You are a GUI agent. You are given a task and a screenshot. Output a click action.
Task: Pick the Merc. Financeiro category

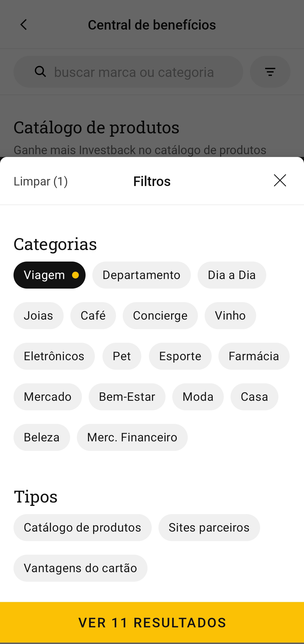tap(132, 437)
